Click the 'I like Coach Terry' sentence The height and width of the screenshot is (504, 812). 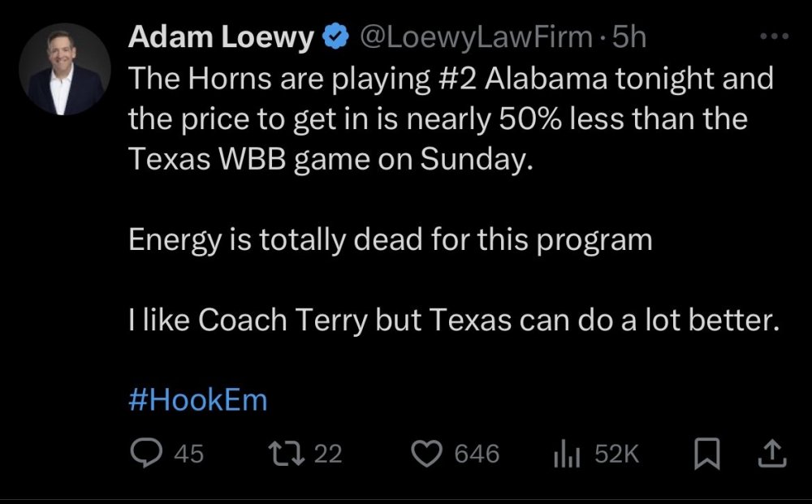[453, 321]
